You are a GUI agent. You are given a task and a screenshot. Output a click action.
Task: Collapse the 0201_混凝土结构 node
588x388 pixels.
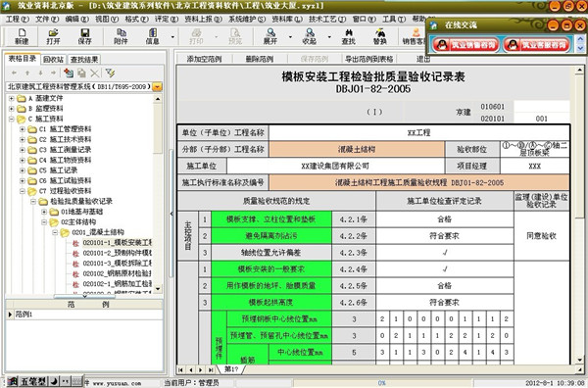point(55,232)
